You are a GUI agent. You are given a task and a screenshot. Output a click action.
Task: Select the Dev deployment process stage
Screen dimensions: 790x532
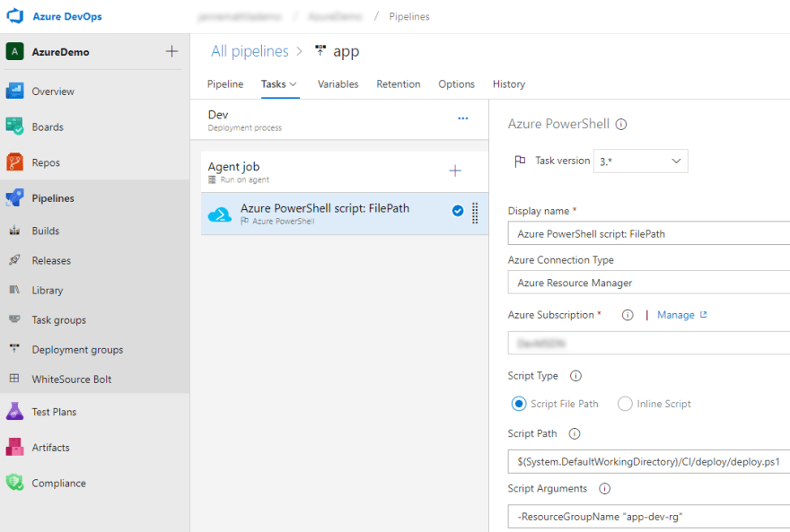tap(339, 120)
